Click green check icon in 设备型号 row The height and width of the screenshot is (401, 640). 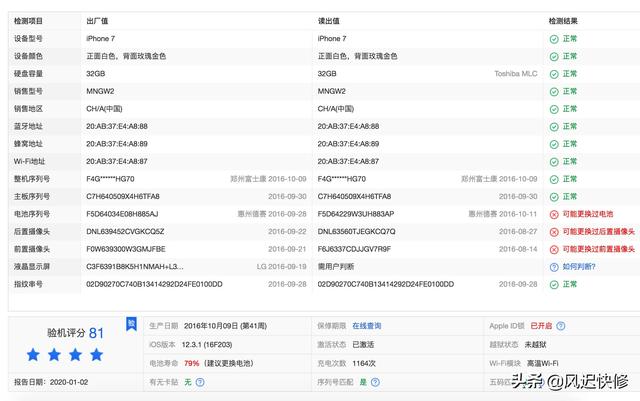(554, 39)
